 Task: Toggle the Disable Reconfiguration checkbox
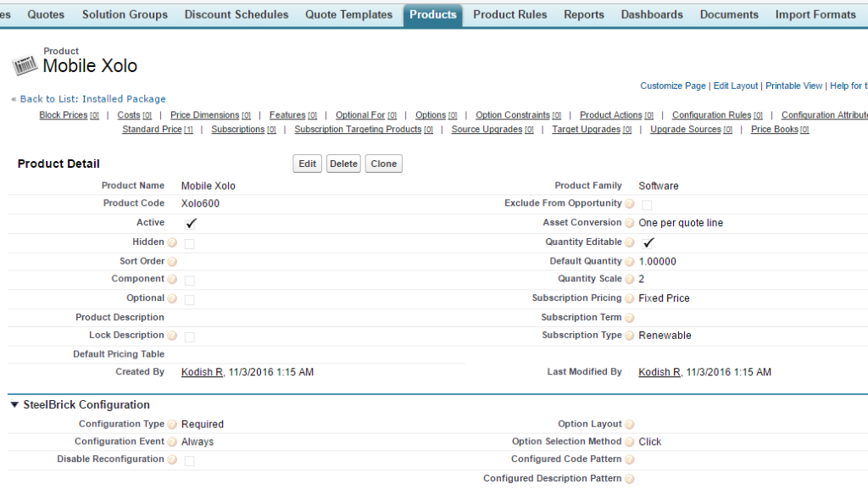pos(190,460)
